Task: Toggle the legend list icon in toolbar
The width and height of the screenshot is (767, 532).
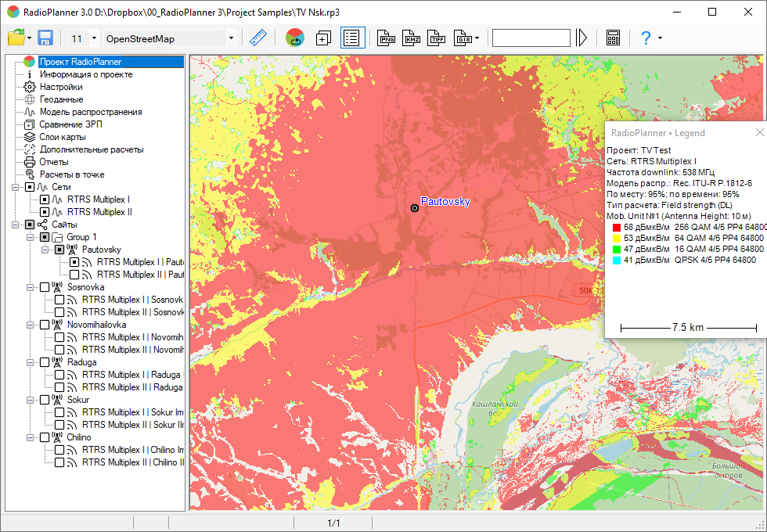Action: (353, 38)
